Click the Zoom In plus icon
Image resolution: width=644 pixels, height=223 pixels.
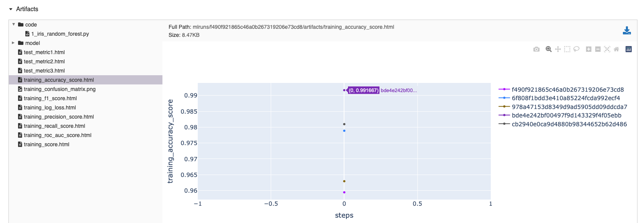(x=589, y=49)
